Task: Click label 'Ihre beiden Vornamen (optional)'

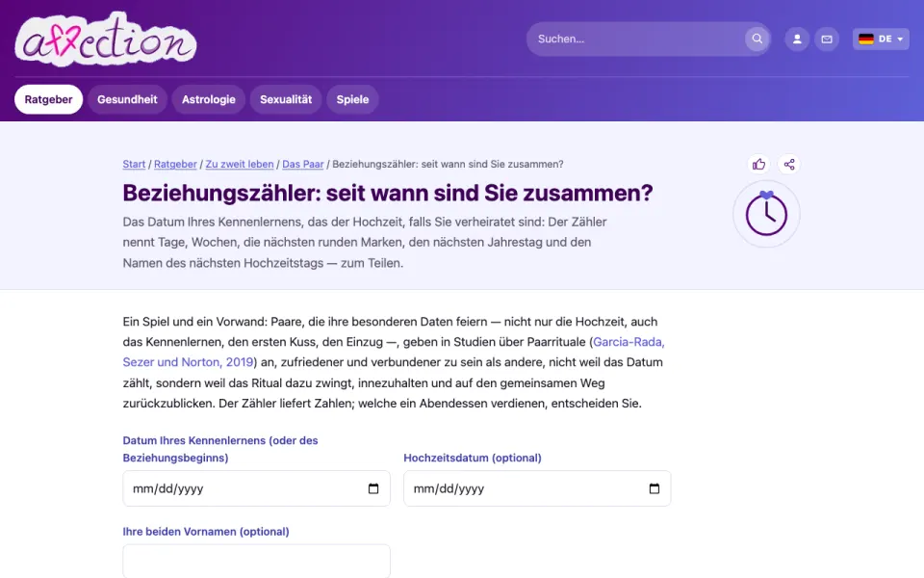Action: coord(206,532)
